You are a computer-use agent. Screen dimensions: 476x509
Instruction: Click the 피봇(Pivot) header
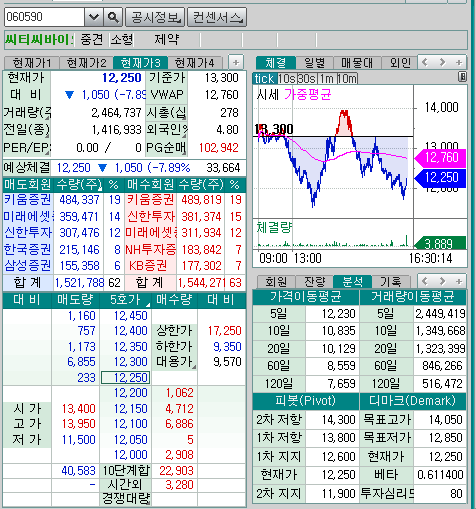pyautogui.click(x=306, y=401)
